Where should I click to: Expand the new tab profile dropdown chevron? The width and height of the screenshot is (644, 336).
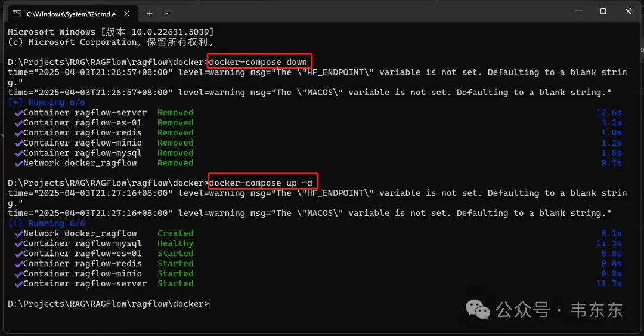point(166,14)
